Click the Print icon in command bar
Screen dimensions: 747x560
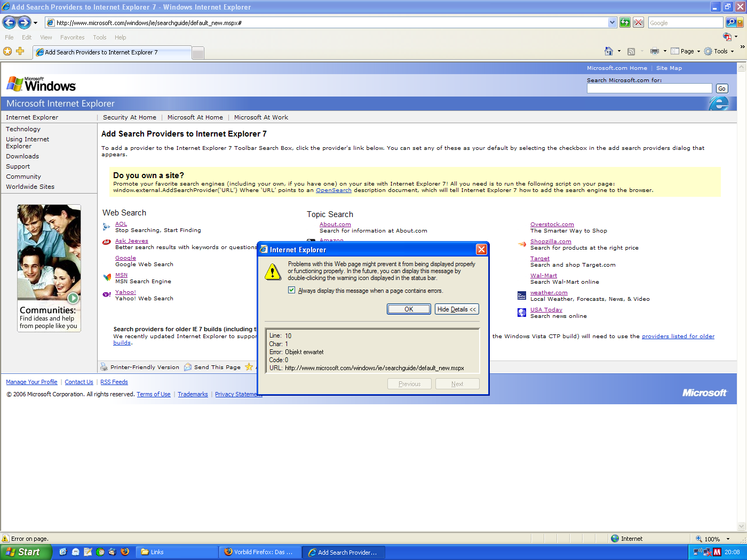655,51
